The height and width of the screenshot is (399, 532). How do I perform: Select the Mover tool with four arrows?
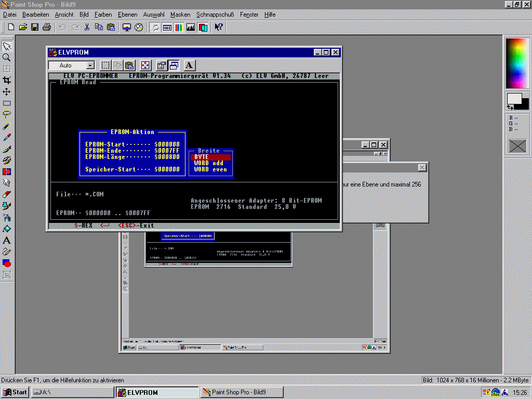pyautogui.click(x=7, y=91)
